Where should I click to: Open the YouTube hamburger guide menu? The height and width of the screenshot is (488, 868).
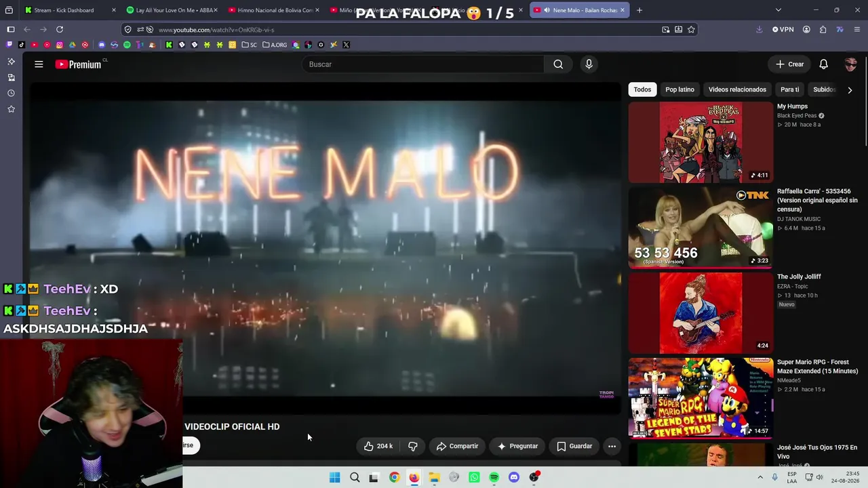(39, 64)
